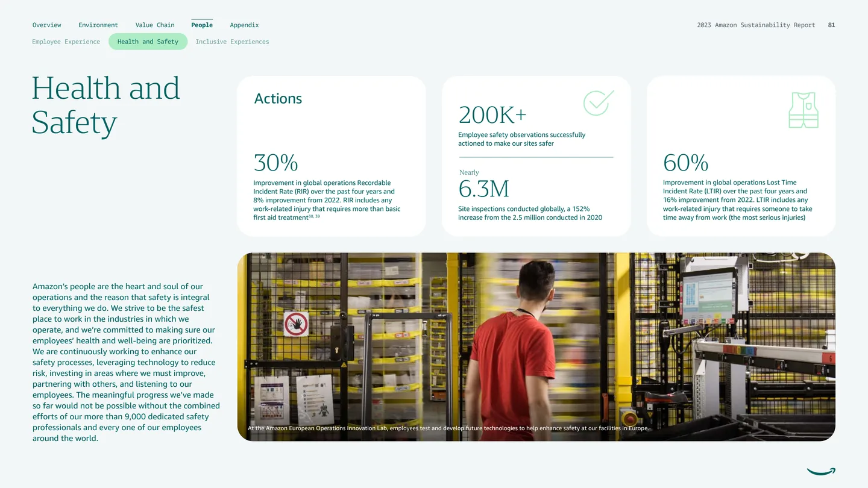The height and width of the screenshot is (488, 868).
Task: Click the safety vest icon above 60%
Action: 804,110
